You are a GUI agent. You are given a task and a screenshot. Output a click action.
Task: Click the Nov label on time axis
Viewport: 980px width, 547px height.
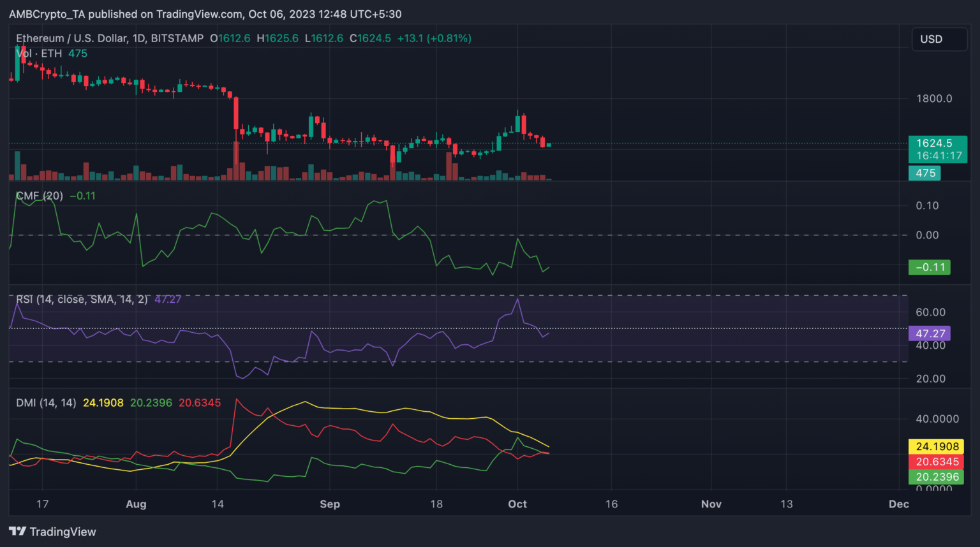[711, 504]
